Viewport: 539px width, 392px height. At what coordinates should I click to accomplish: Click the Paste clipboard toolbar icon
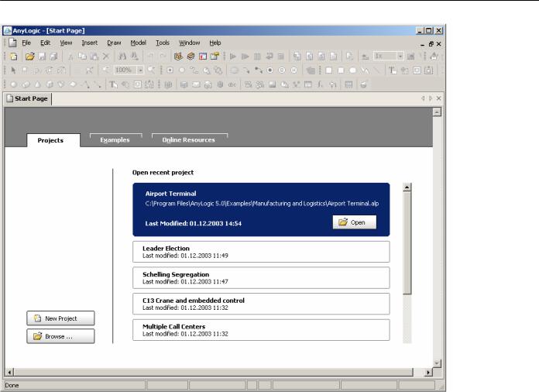[94, 57]
